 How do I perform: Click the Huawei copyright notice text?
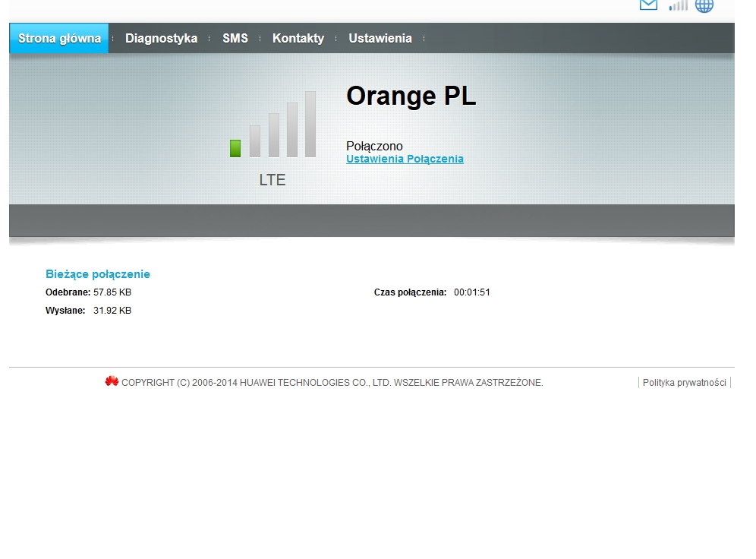pyautogui.click(x=332, y=383)
